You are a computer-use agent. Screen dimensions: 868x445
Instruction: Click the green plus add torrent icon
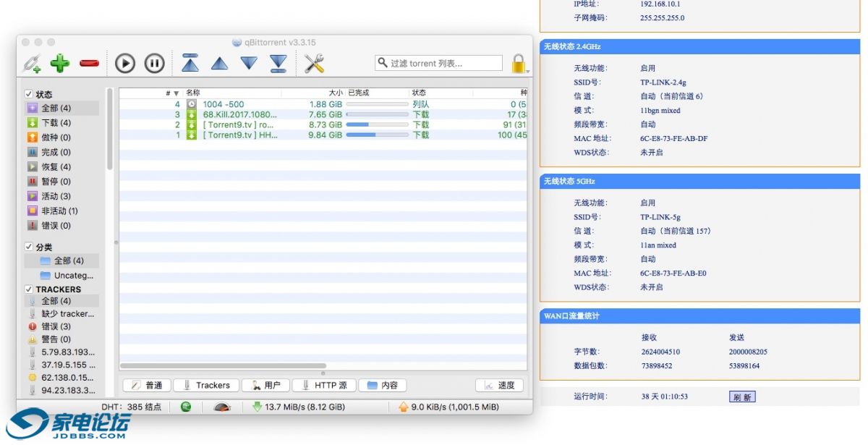point(60,64)
